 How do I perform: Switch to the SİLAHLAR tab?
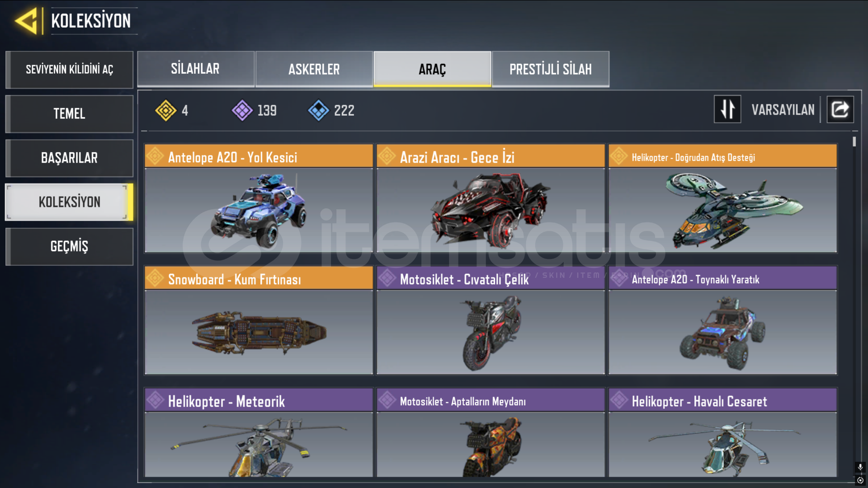(x=195, y=69)
